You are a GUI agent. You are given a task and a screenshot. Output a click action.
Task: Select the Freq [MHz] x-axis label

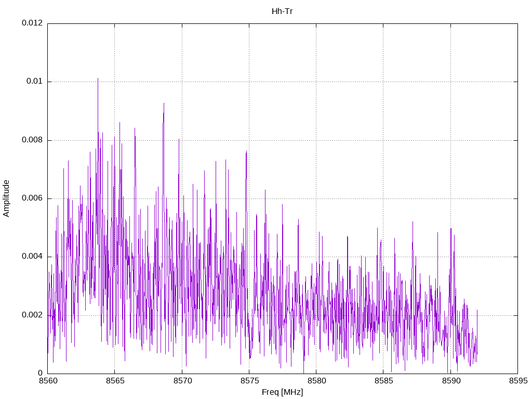click(282, 392)
